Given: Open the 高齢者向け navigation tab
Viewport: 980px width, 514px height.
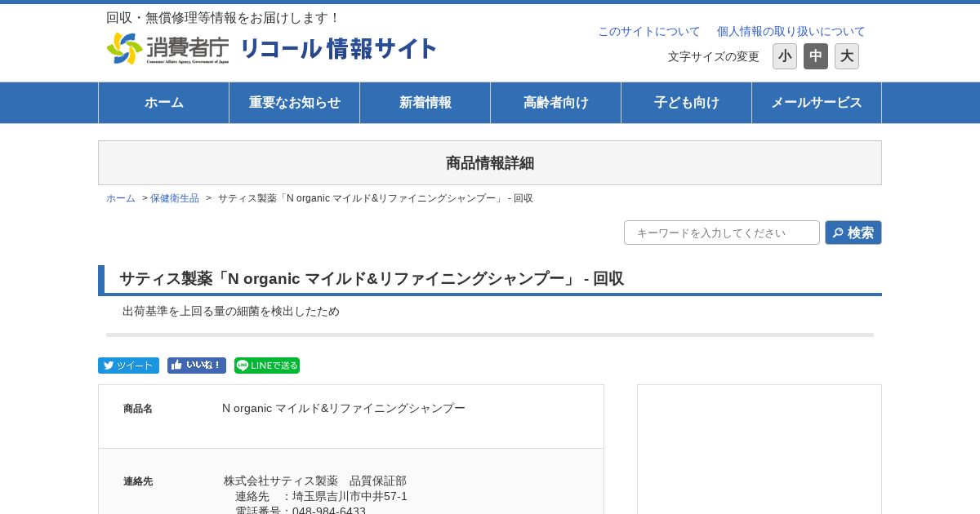Looking at the screenshot, I should click(555, 103).
